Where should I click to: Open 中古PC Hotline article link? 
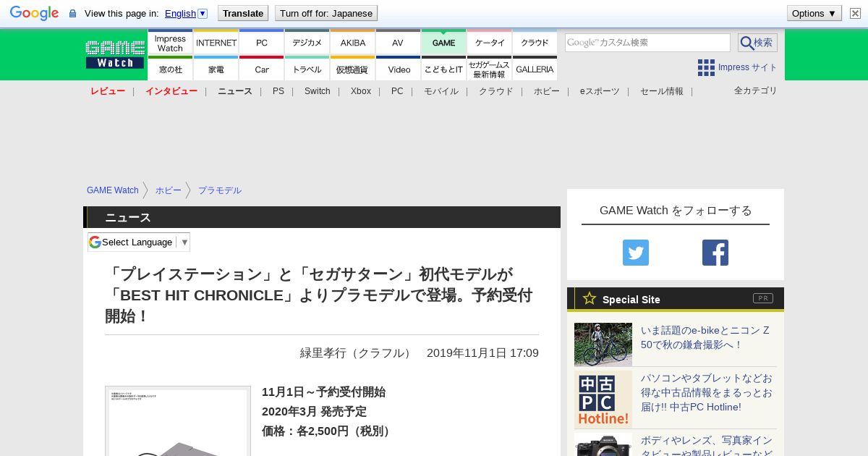pyautogui.click(x=707, y=392)
